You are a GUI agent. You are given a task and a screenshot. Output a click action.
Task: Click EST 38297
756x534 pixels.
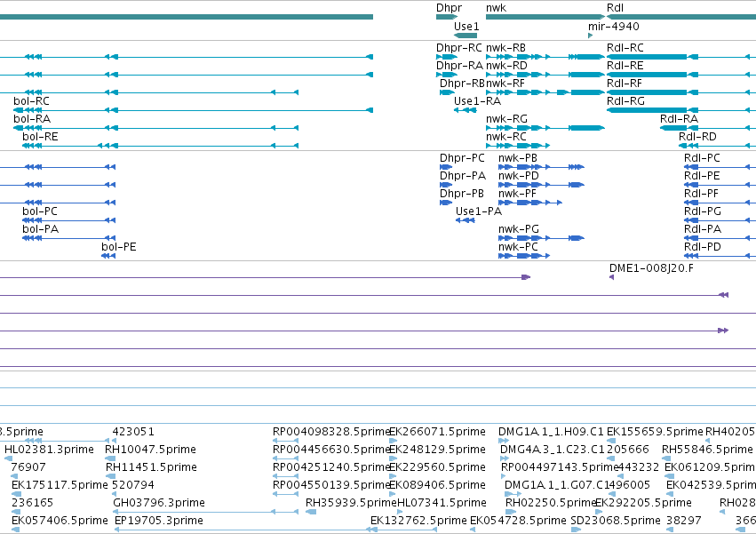pos(671,530)
